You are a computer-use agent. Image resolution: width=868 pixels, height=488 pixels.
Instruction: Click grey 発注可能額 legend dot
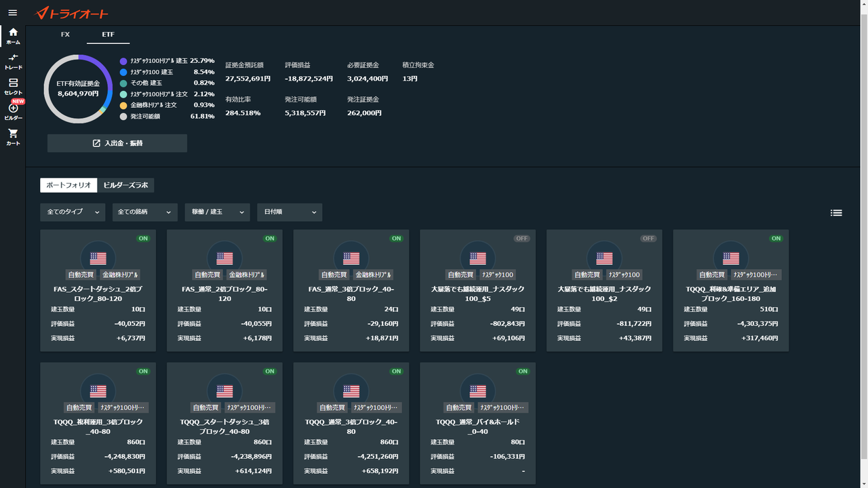[123, 116]
